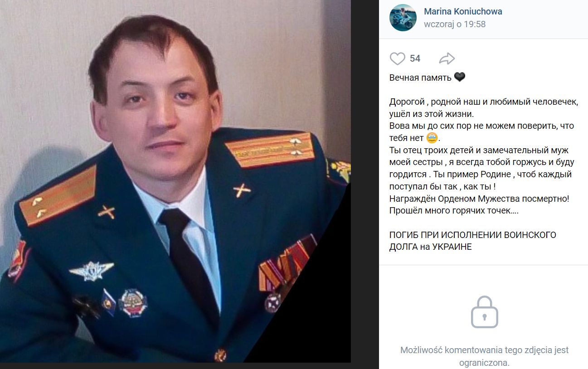
Task: Click the main uniform photo
Action: [175, 181]
